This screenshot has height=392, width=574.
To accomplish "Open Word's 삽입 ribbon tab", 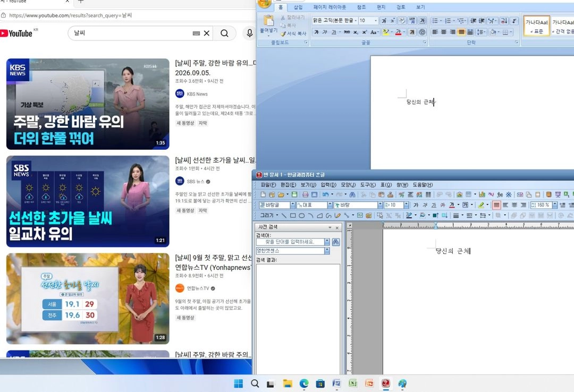I will 298,7.
